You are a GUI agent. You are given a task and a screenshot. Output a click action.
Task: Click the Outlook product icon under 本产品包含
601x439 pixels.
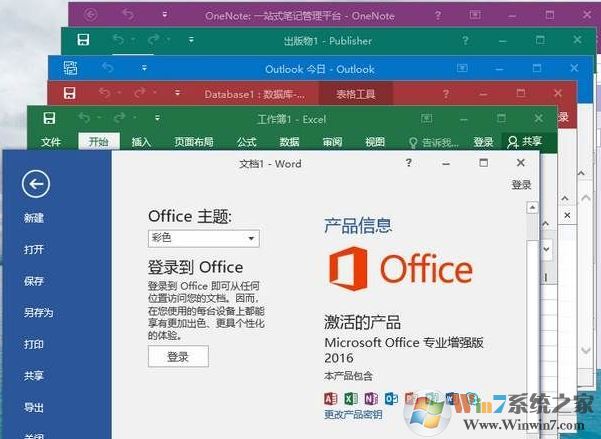click(391, 399)
